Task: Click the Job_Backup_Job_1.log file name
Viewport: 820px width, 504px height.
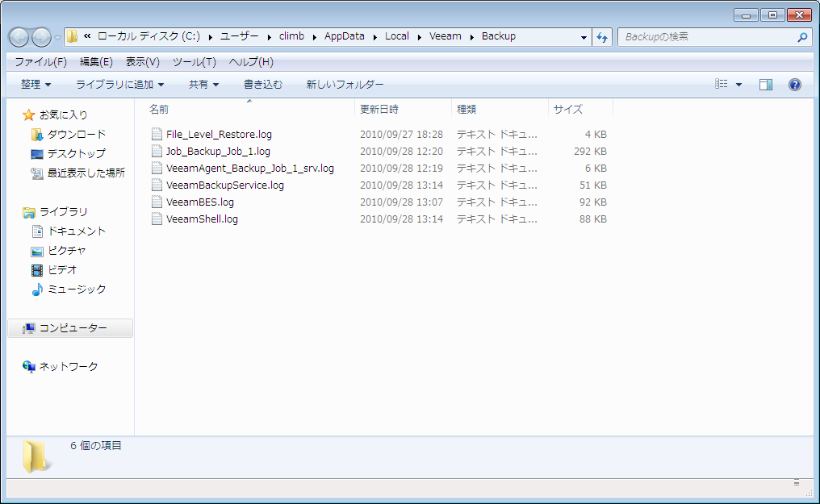Action: (218, 151)
